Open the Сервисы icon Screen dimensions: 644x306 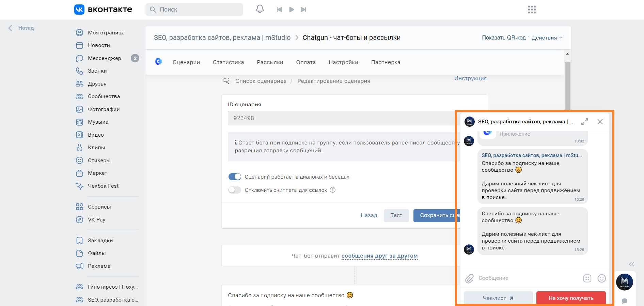[79, 207]
